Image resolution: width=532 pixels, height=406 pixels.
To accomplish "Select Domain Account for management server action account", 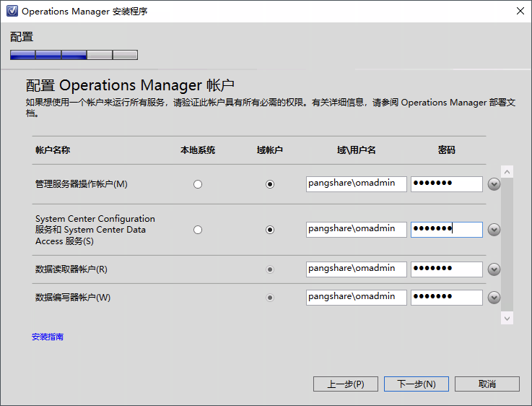I will point(270,184).
